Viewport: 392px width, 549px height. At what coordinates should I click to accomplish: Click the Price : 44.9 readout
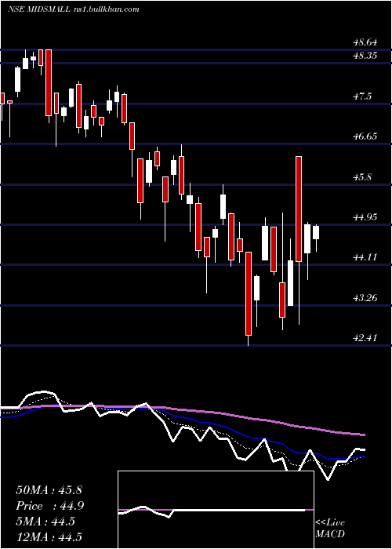pos(50,506)
